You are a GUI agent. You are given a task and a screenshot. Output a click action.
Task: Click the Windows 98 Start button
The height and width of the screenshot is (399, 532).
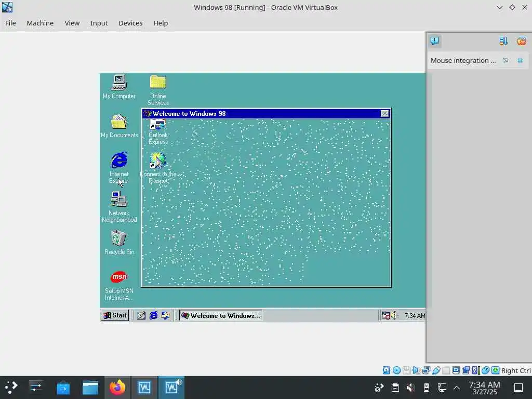click(115, 315)
